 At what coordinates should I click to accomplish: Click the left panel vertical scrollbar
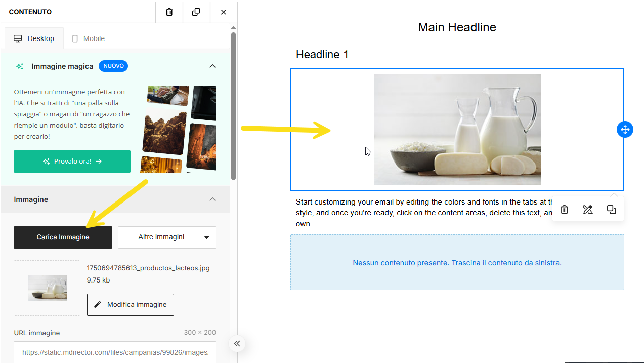[x=233, y=106]
